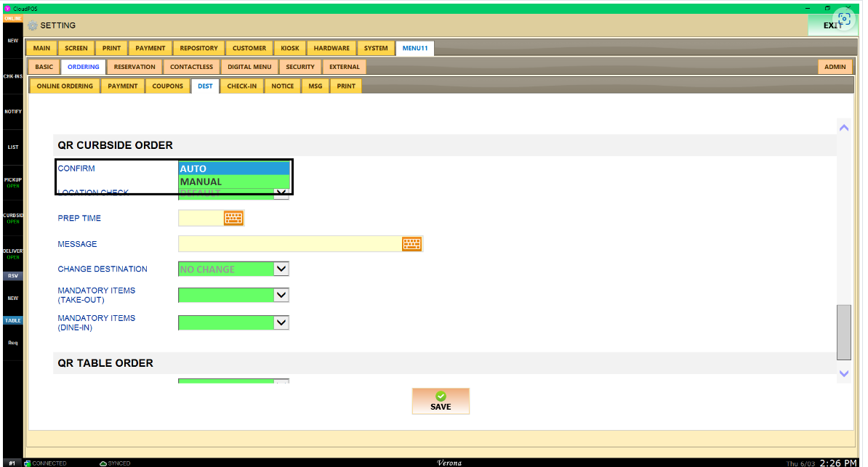868x467 pixels.
Task: Switch to the PAYMENT main tab
Action: (x=150, y=48)
